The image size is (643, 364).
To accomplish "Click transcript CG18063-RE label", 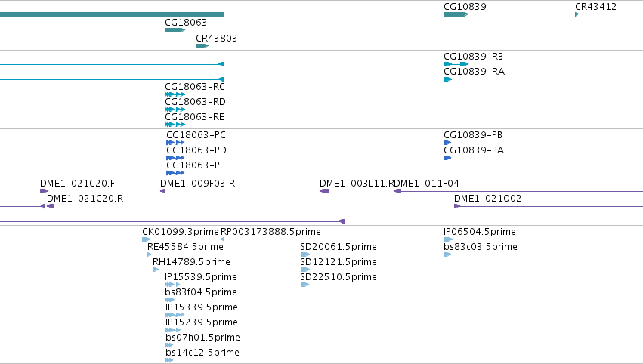I will point(195,117).
